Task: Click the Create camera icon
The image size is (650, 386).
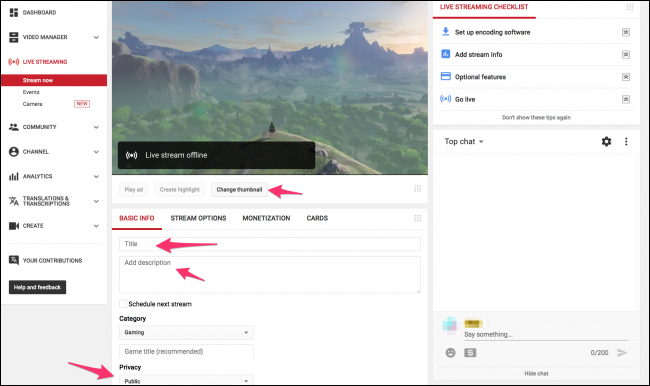Action: (14, 226)
